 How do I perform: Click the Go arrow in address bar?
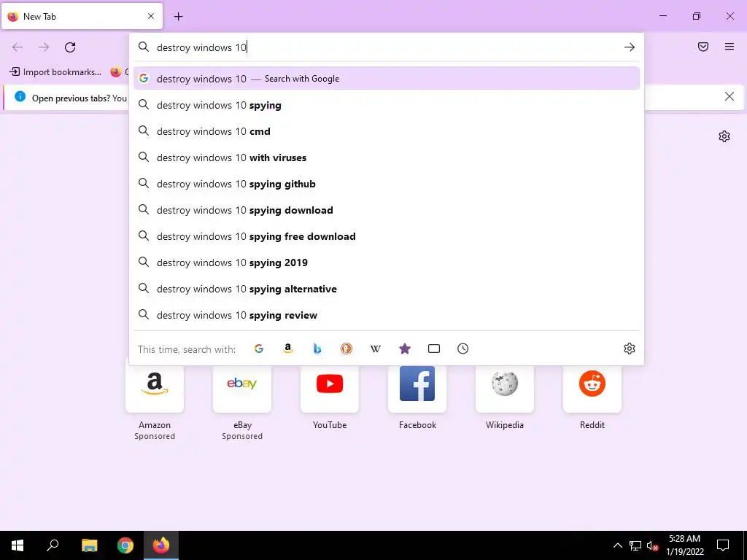point(630,47)
